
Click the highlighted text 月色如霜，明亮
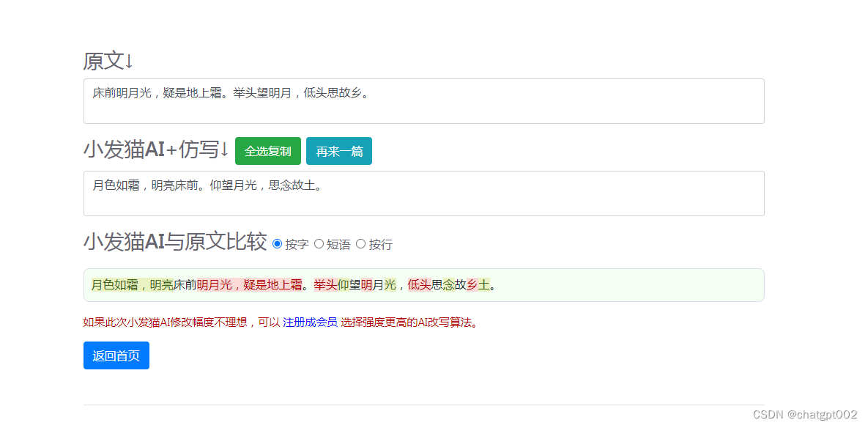coord(133,285)
